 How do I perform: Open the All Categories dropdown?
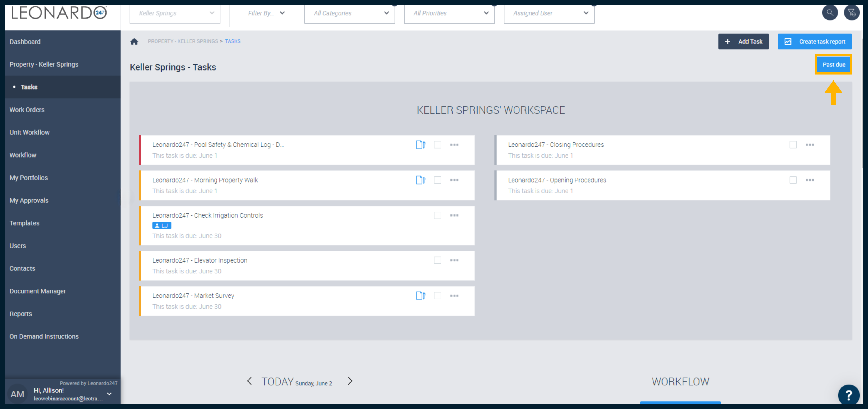click(349, 13)
